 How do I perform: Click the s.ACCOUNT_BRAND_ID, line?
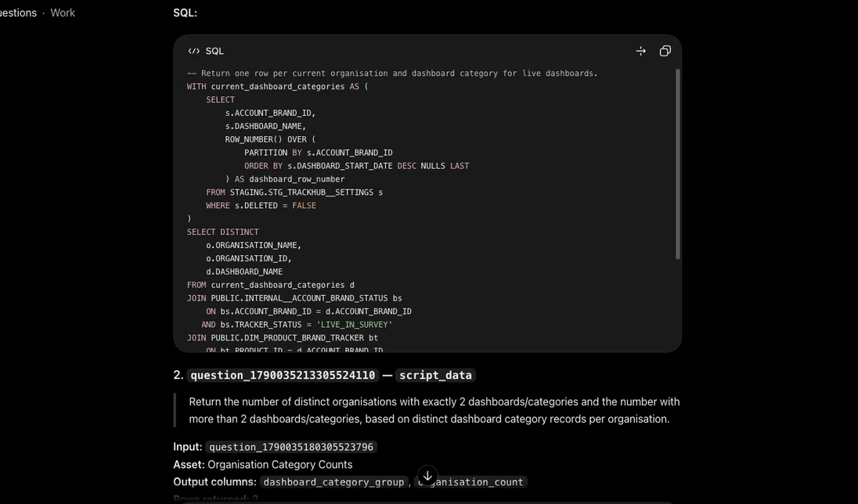(x=270, y=113)
